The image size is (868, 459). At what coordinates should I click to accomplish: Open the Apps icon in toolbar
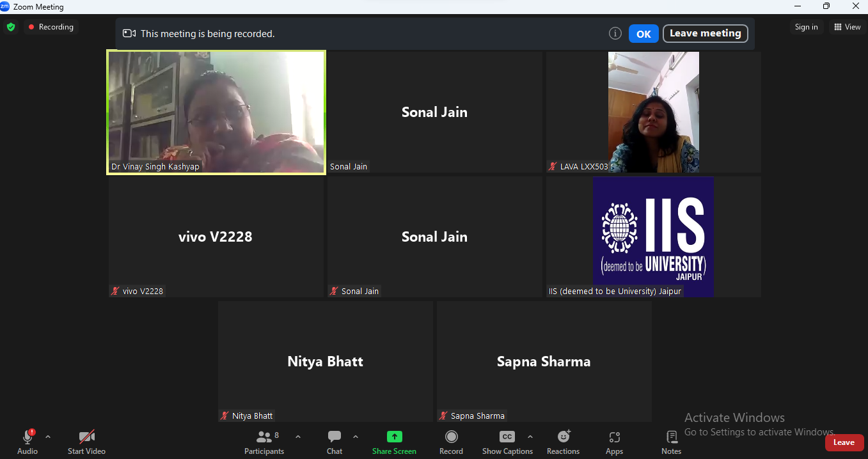pyautogui.click(x=614, y=437)
